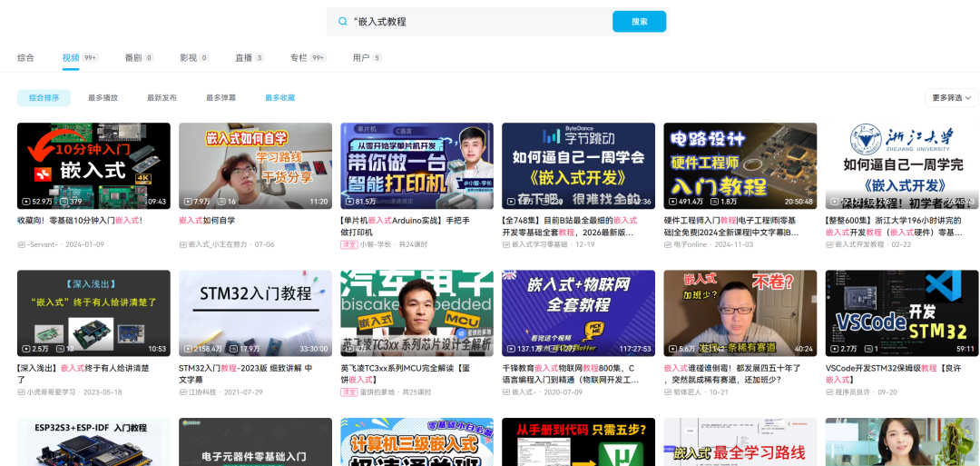The image size is (980, 466).
Task: Click the search input field containing 嵌入式教程
Action: click(x=478, y=21)
